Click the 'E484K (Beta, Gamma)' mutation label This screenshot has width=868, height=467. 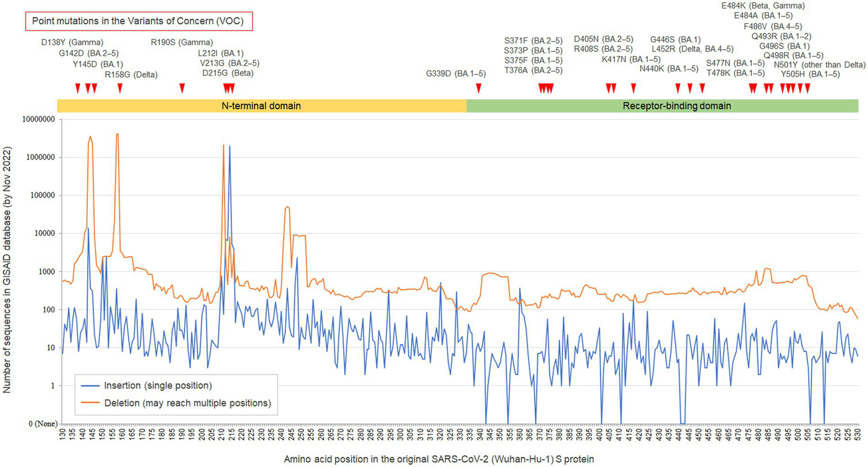[x=762, y=6]
